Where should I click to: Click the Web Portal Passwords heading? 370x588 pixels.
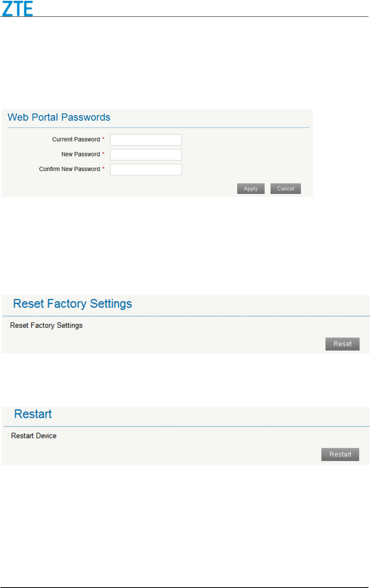[x=59, y=117]
